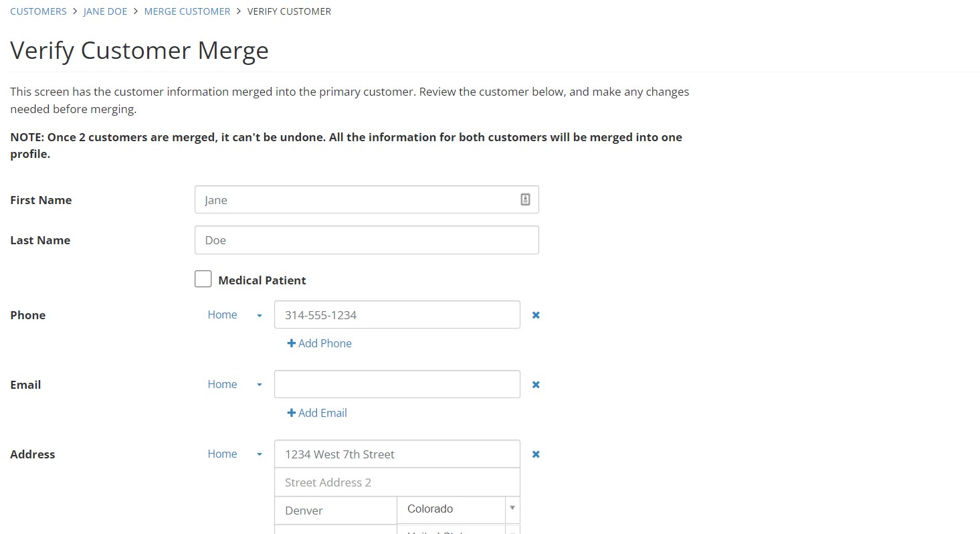Click the Street Address 2 field
This screenshot has width=980, height=534.
[x=397, y=482]
